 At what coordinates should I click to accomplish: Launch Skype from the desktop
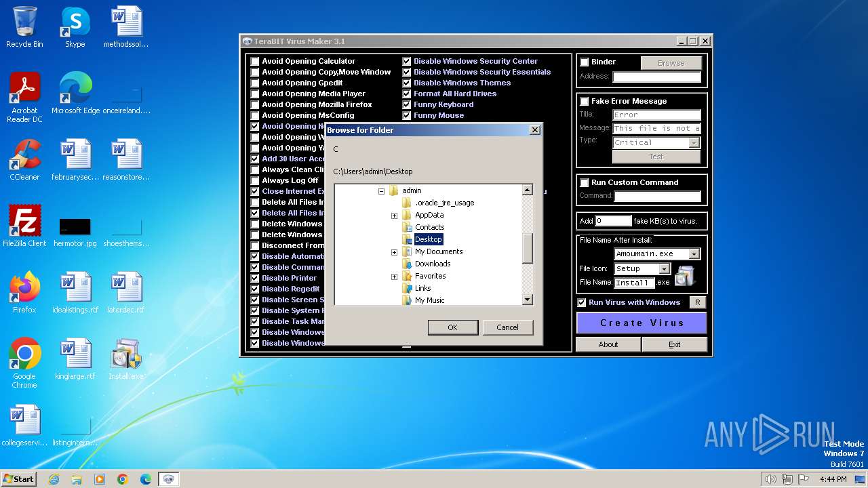click(x=75, y=27)
